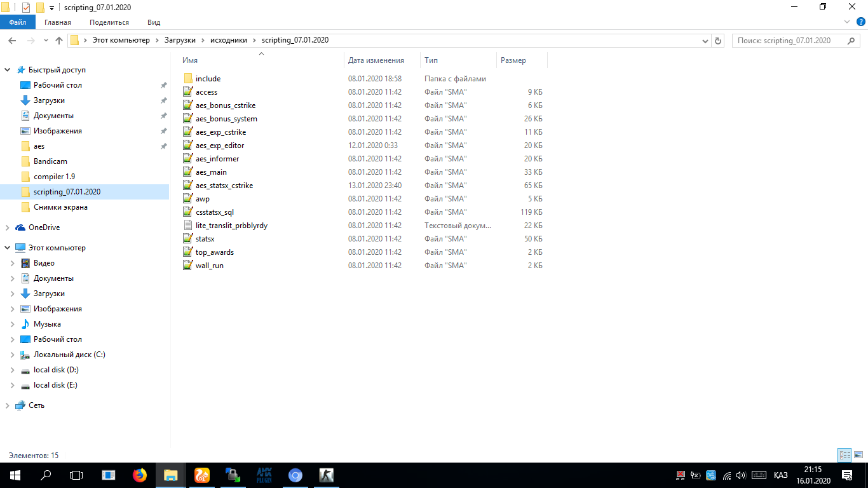Screen dimensions: 868x488
Task: Open the Help question mark icon
Action: [861, 22]
